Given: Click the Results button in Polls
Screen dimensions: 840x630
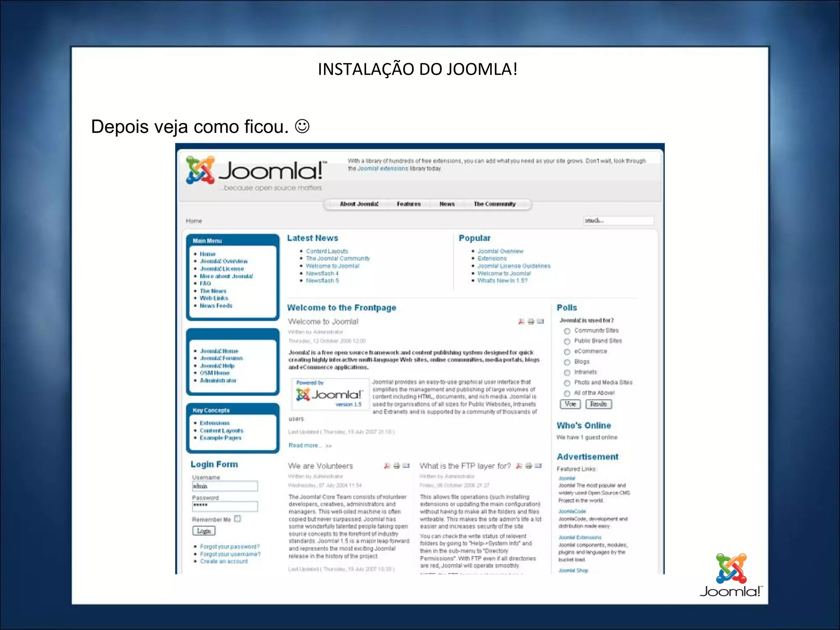Looking at the screenshot, I should coord(599,404).
